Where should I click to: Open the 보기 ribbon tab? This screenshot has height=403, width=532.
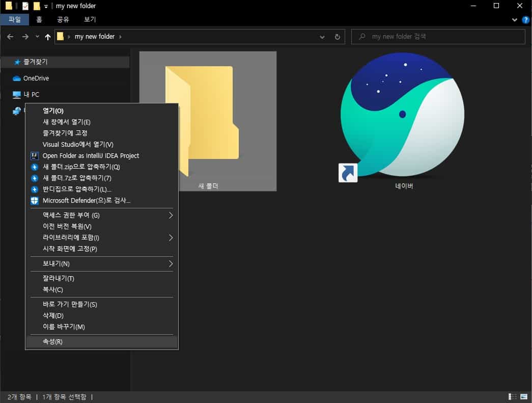click(x=90, y=20)
